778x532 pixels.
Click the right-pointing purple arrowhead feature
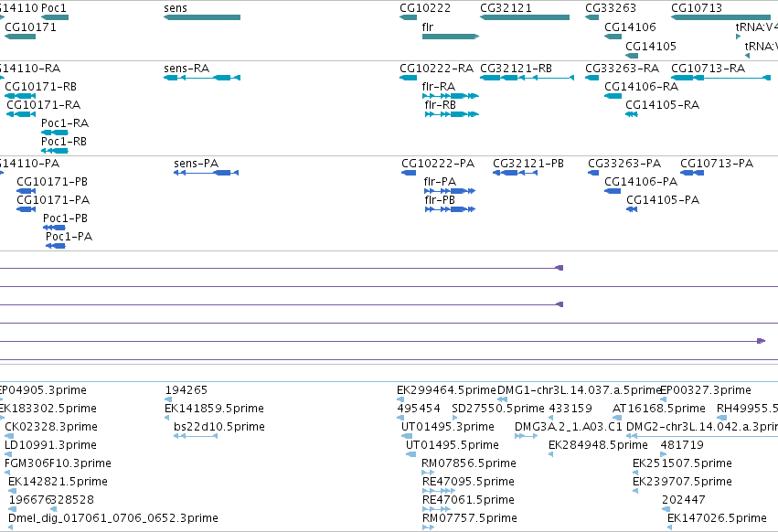[762, 341]
